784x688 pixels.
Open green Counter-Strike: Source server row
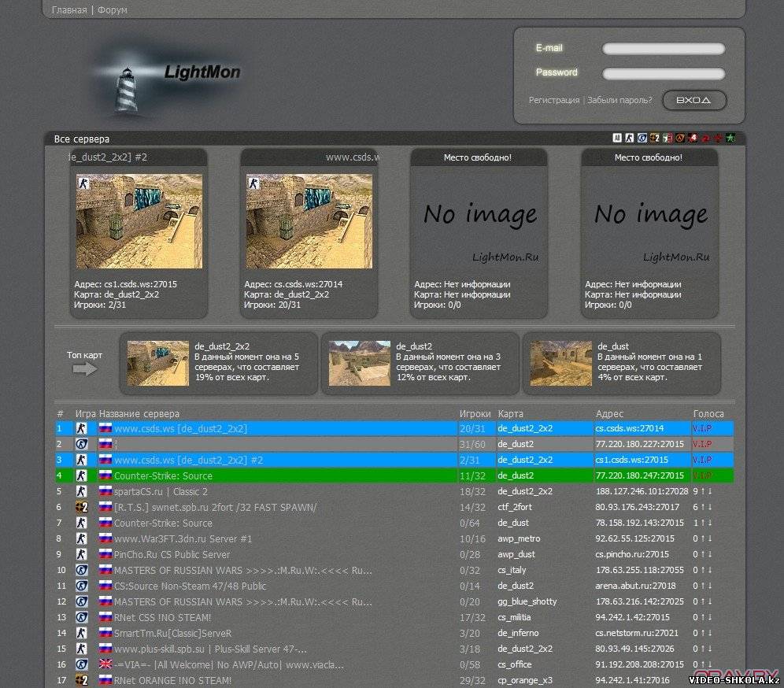163,475
